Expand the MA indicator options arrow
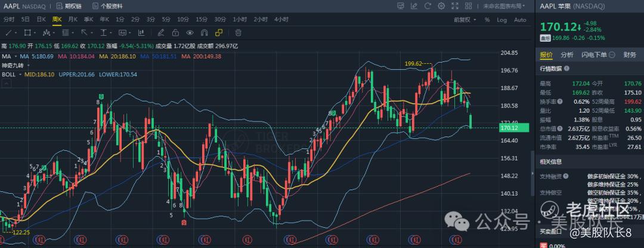The height and width of the screenshot is (248, 644). pyautogui.click(x=15, y=56)
